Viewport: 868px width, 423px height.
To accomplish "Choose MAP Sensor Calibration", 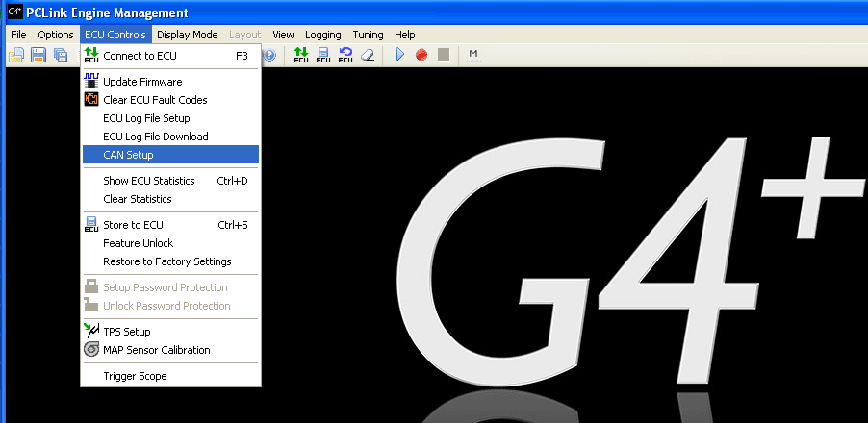I will pos(156,350).
